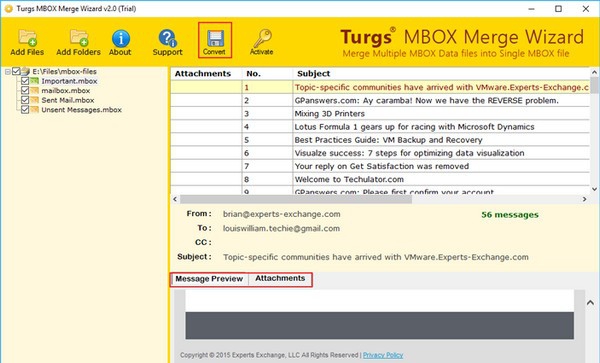Sort by the No. column header
This screenshot has width=600, height=363.
tap(267, 73)
